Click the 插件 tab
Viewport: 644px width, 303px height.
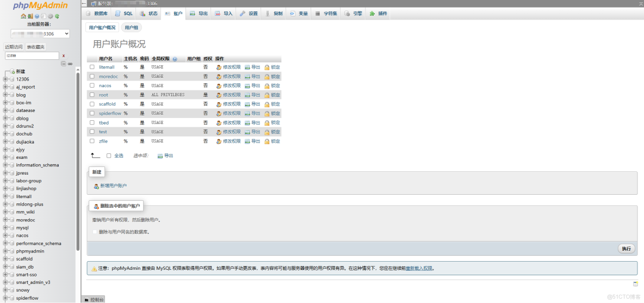tap(378, 14)
